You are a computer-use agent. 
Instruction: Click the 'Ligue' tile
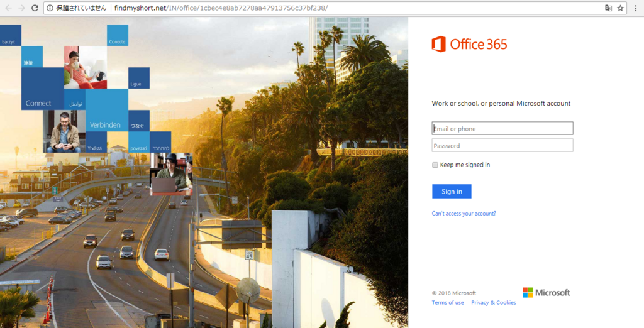(x=139, y=78)
